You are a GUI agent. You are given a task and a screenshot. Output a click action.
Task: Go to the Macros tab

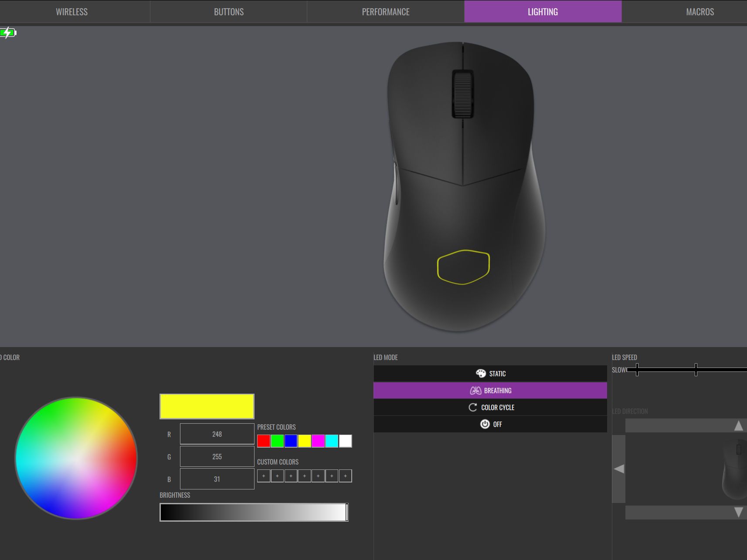pyautogui.click(x=700, y=12)
